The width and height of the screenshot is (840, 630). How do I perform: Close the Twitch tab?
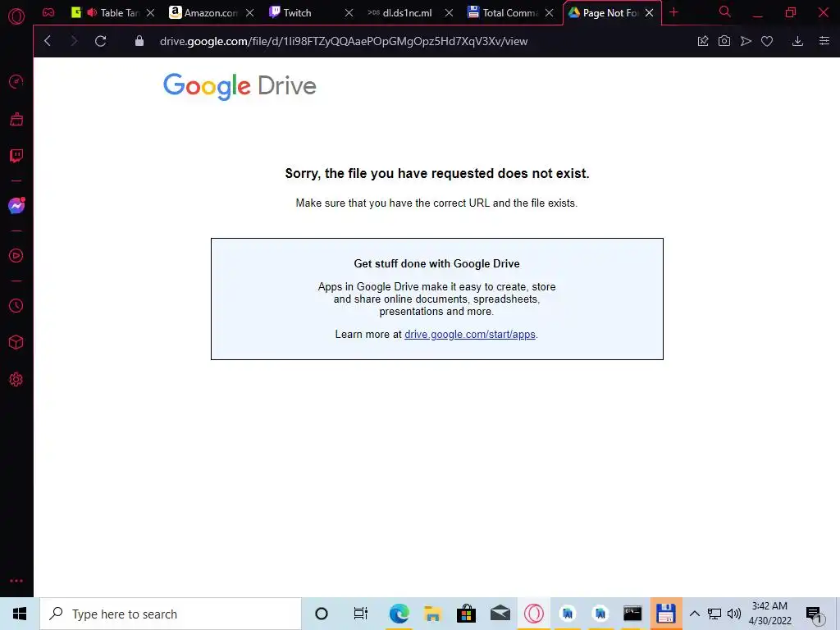click(349, 13)
